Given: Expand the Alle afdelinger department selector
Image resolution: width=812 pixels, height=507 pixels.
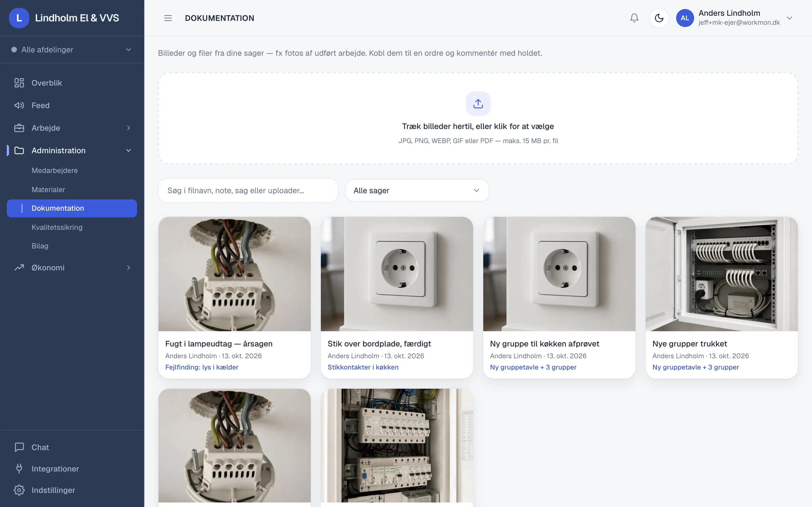Looking at the screenshot, I should pos(72,50).
